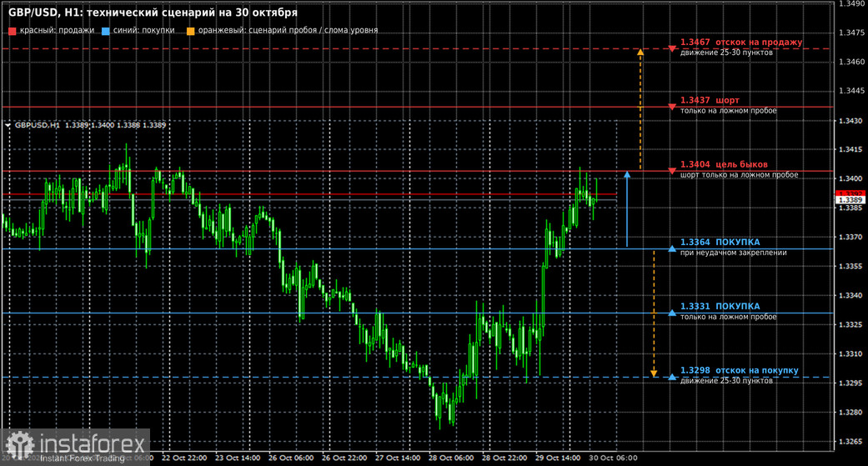Screen dimensions: 868x466
Task: Click the label '1.3404 цель быков'
Action: (x=724, y=164)
